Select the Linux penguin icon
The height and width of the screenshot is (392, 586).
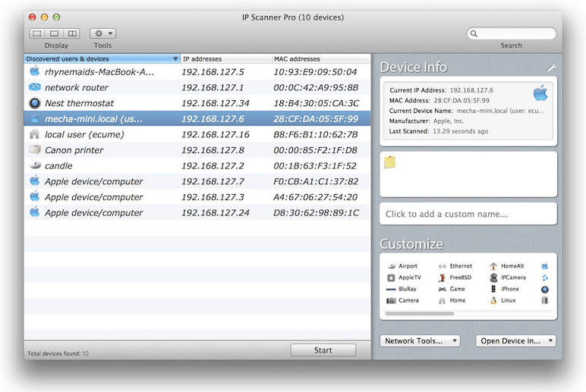(x=493, y=300)
